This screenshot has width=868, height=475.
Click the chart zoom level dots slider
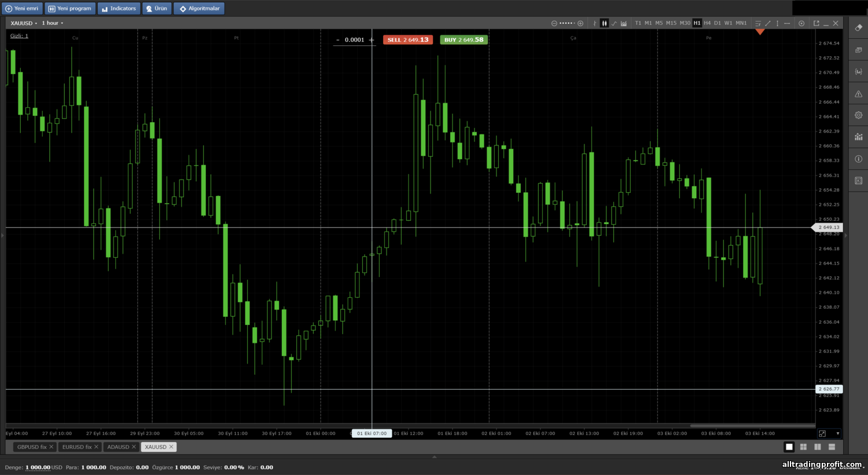(x=567, y=23)
